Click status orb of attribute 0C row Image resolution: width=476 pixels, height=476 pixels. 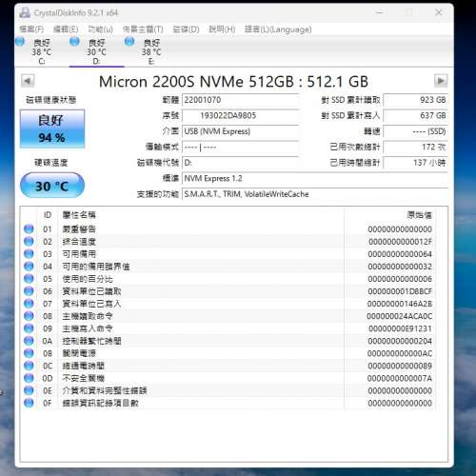coord(29,366)
